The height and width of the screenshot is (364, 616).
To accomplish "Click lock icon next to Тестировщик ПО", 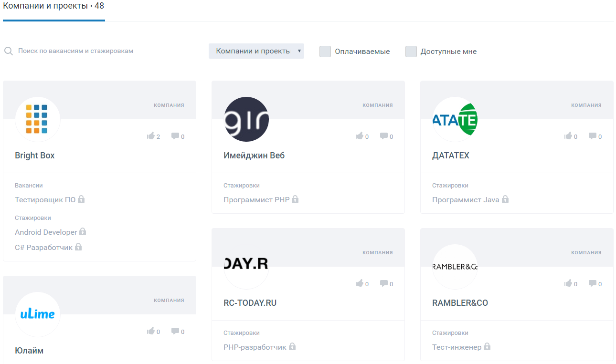I will [x=81, y=199].
